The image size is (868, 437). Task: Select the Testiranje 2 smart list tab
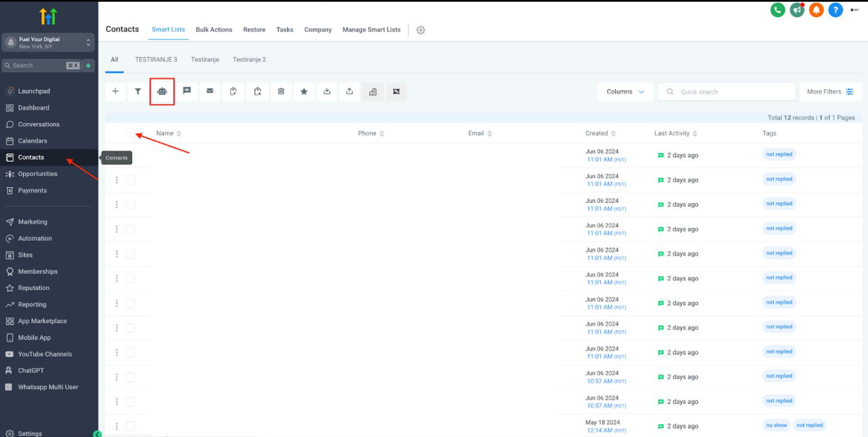(249, 59)
